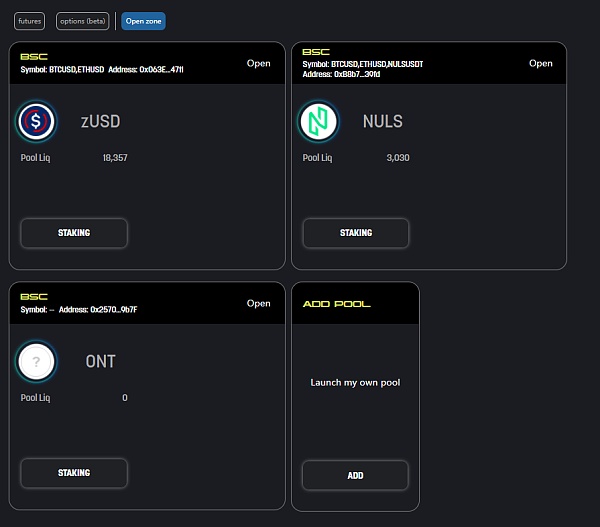
Task: Click the BSC label on ONT card
Action: (34, 297)
